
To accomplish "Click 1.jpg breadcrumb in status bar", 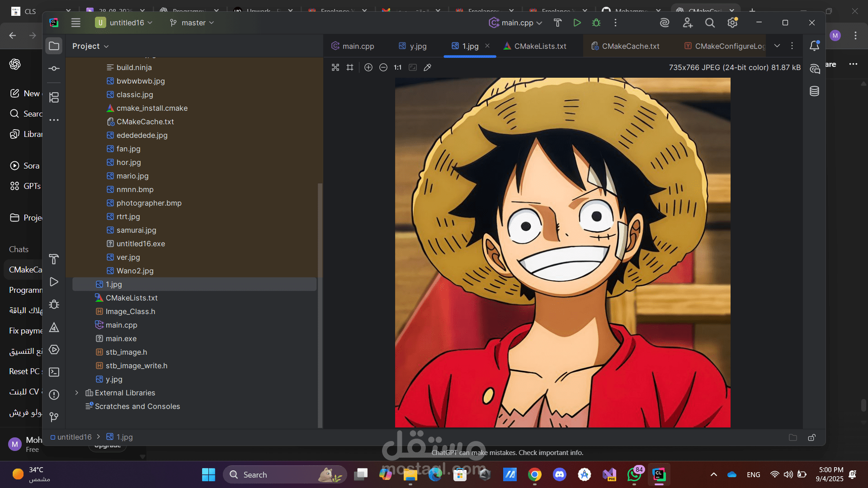I will point(120,437).
